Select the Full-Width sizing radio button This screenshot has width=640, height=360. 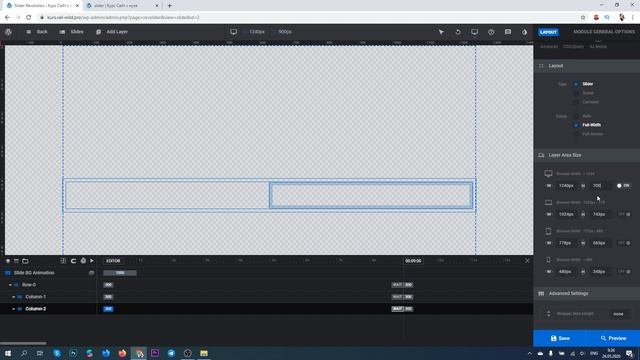(x=576, y=125)
